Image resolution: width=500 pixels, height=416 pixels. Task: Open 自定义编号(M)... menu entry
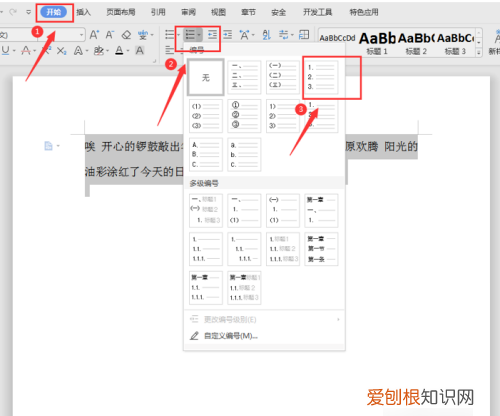point(264,336)
